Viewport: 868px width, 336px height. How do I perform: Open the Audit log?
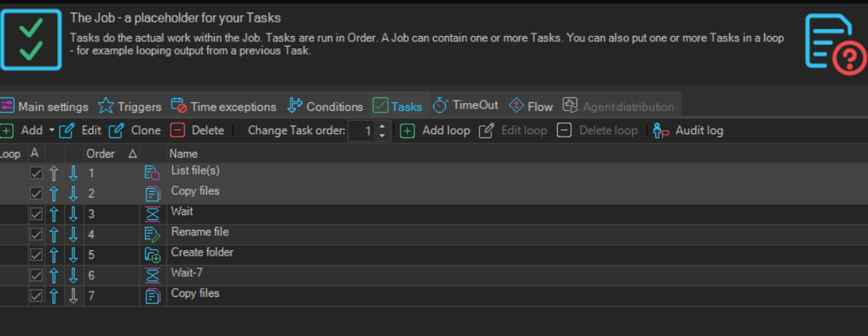(x=687, y=131)
